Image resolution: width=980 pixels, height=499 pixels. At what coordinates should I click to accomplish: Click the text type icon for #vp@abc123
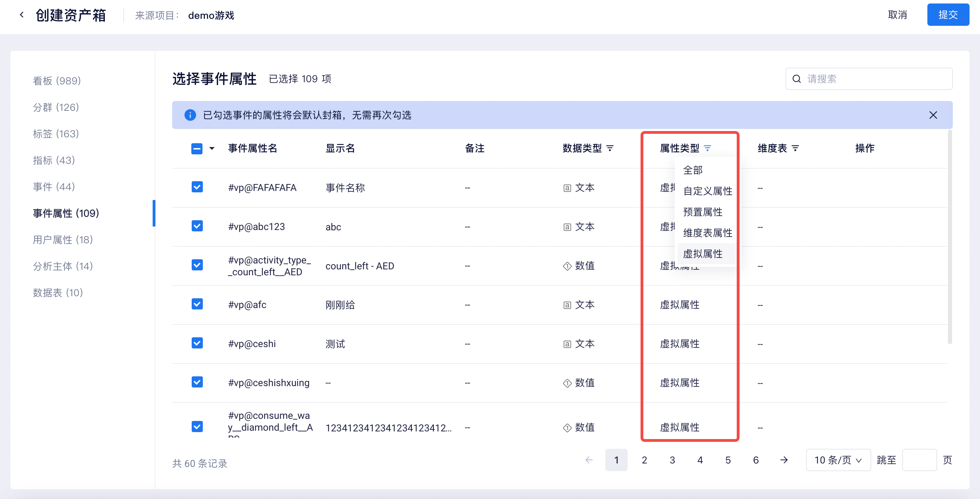pyautogui.click(x=567, y=227)
